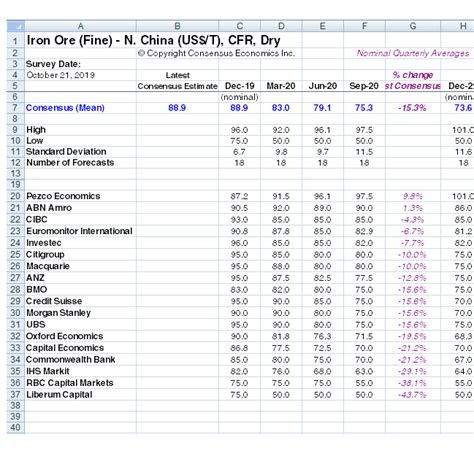Select row 7 header
The width and height of the screenshot is (474, 456).
point(15,108)
